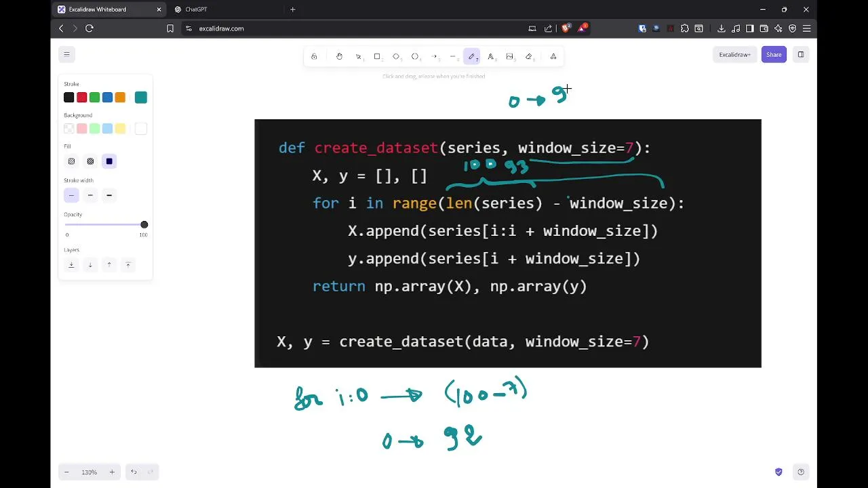Select the solid fill style
This screenshot has height=488, width=868.
[109, 161]
